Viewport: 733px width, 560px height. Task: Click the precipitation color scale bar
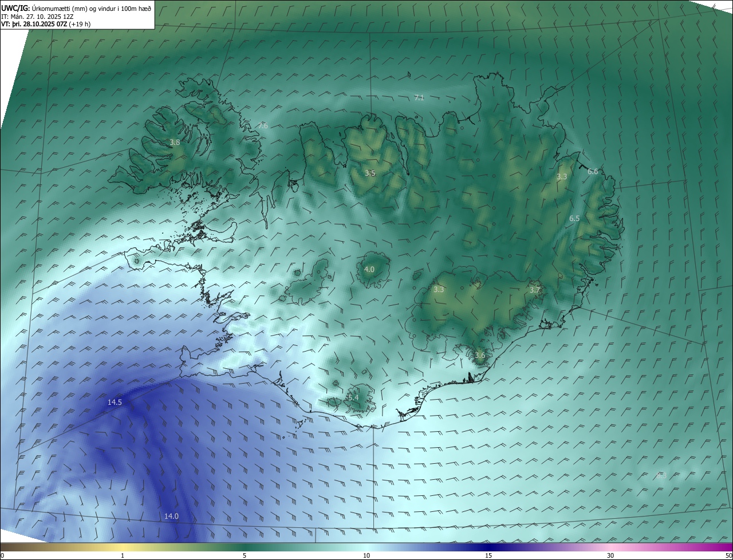(x=366, y=547)
